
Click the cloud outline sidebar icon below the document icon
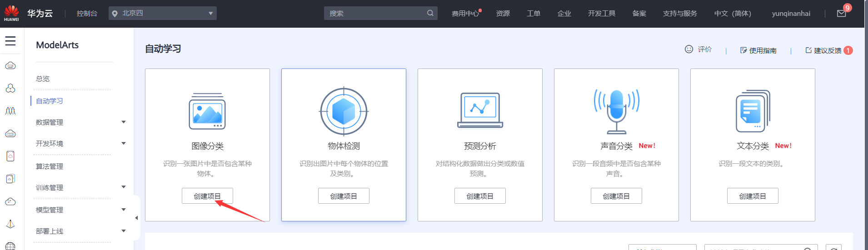pos(10,201)
